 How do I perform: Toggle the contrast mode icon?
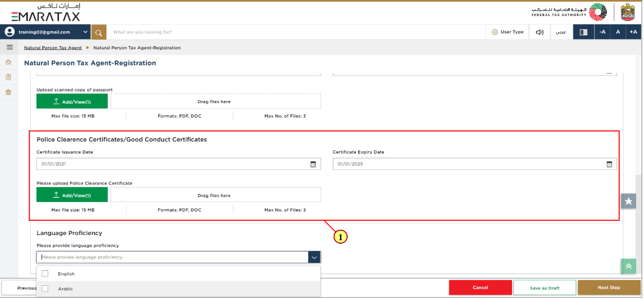(584, 32)
